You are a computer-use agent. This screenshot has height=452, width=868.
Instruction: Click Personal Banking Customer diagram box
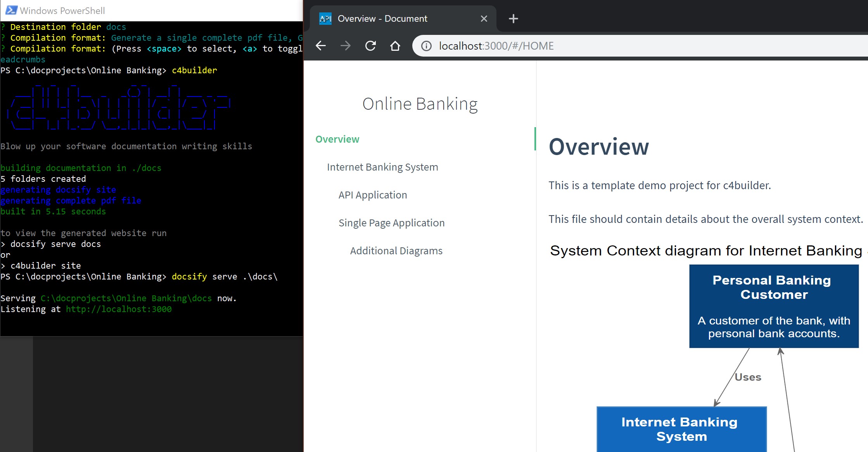[x=774, y=306]
